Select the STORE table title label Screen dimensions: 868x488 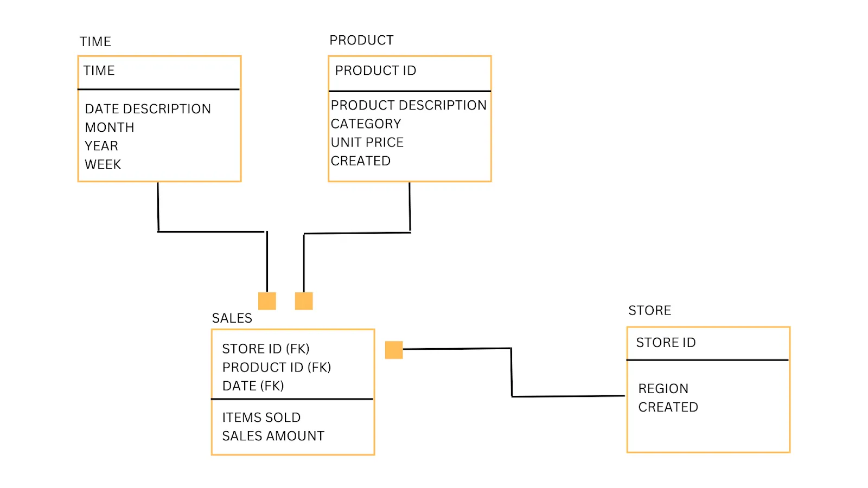coord(649,311)
